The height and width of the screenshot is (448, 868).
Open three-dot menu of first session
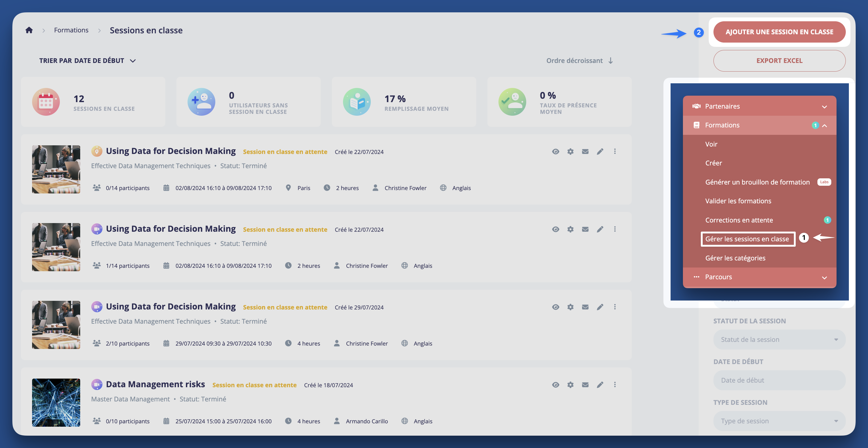[615, 151]
